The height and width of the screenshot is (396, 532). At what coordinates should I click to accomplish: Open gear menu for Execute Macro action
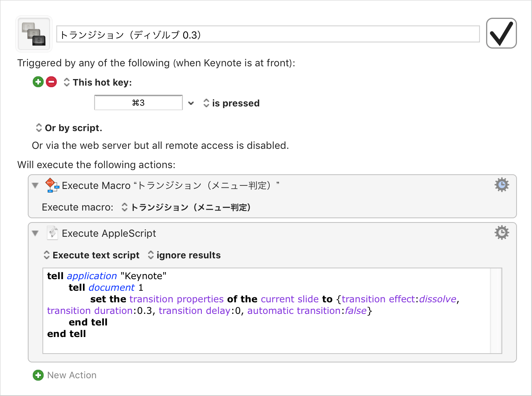502,185
